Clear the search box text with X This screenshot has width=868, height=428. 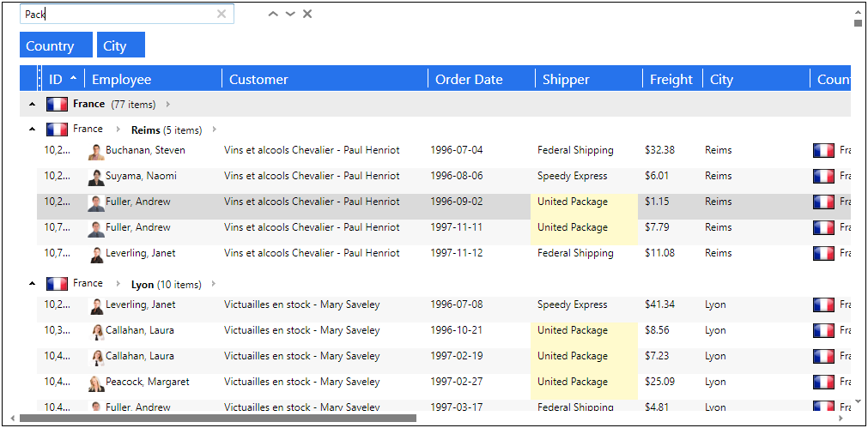(x=222, y=14)
